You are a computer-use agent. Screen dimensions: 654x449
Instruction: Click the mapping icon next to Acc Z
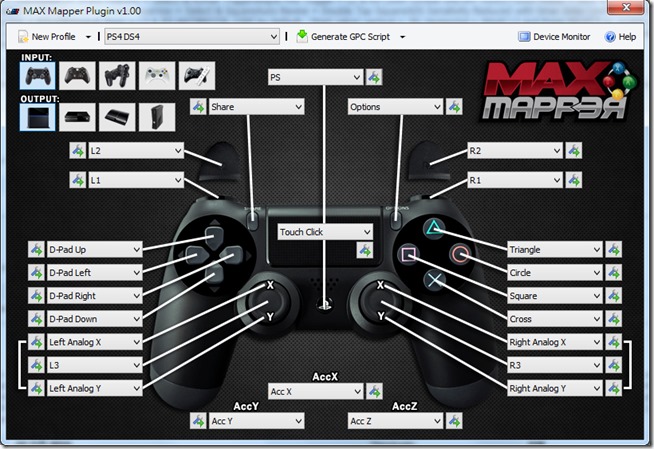click(454, 421)
